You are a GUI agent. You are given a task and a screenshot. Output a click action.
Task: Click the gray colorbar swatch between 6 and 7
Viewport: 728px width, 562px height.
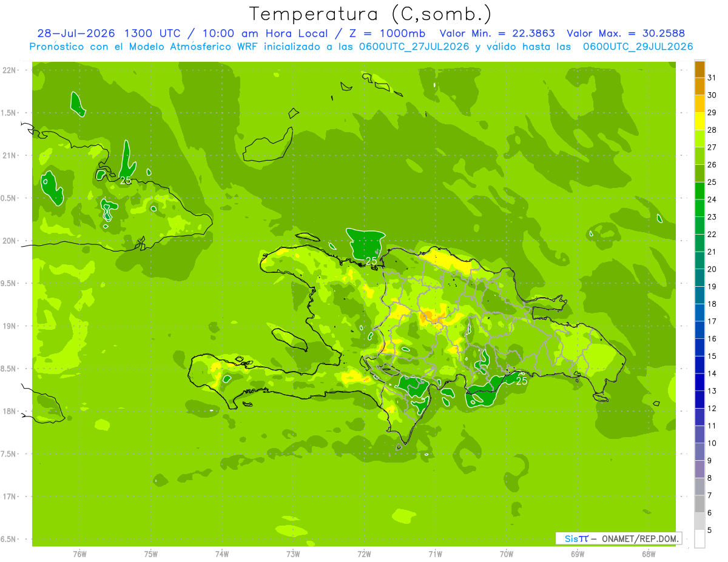point(699,504)
